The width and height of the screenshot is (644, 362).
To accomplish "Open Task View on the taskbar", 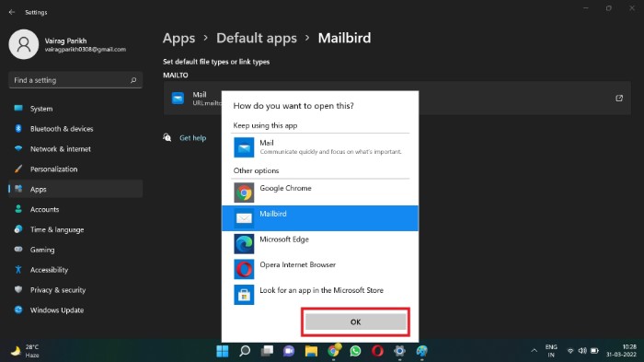I will 267,351.
